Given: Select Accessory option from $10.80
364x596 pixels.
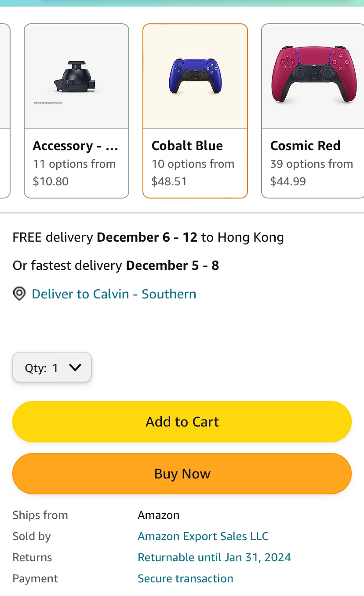Looking at the screenshot, I should click(76, 111).
